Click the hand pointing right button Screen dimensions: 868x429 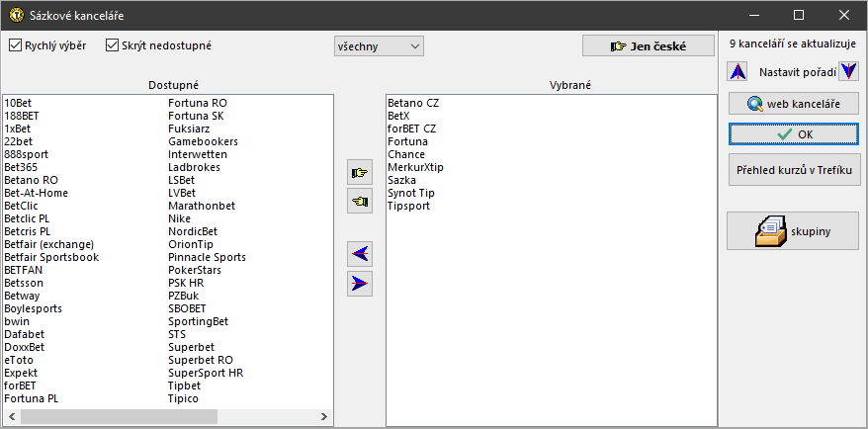[x=360, y=173]
